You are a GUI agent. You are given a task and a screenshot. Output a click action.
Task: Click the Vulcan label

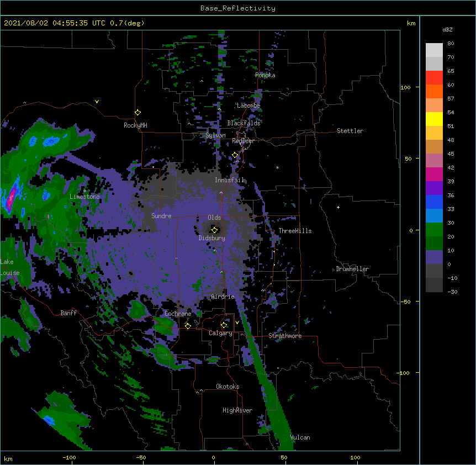point(300,437)
